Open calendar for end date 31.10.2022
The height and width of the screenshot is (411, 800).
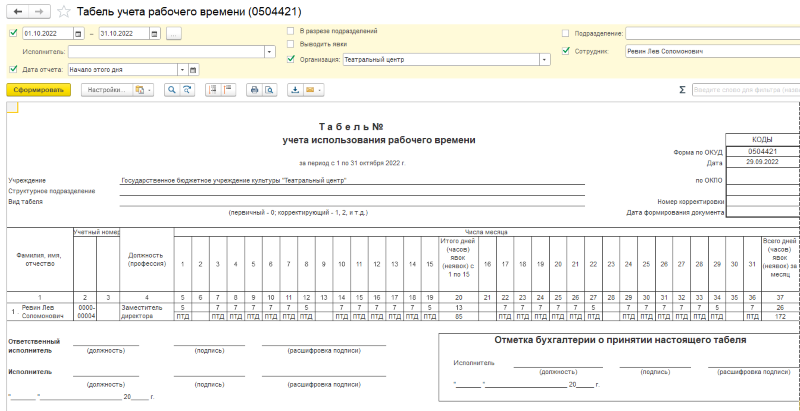coord(154,34)
